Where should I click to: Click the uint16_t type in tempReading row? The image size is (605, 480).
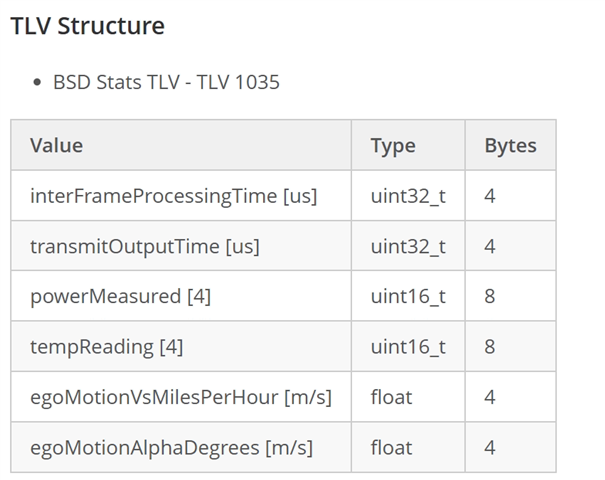[x=407, y=347]
